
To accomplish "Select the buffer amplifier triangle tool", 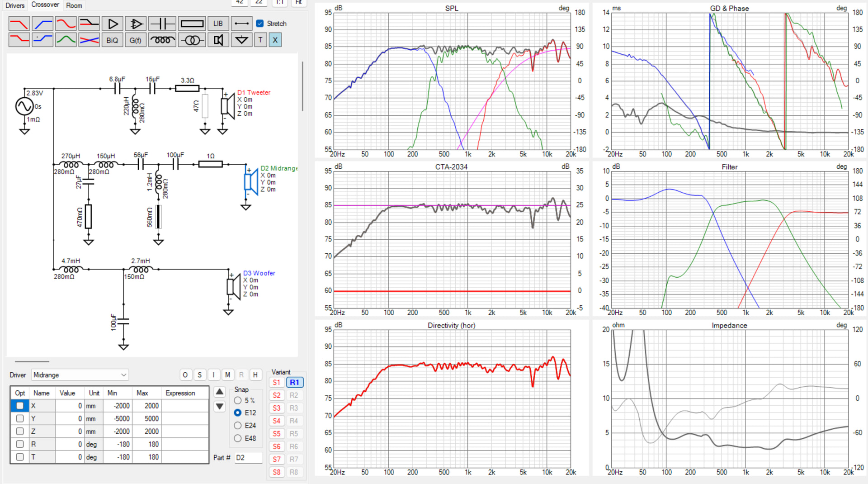I will [x=113, y=24].
